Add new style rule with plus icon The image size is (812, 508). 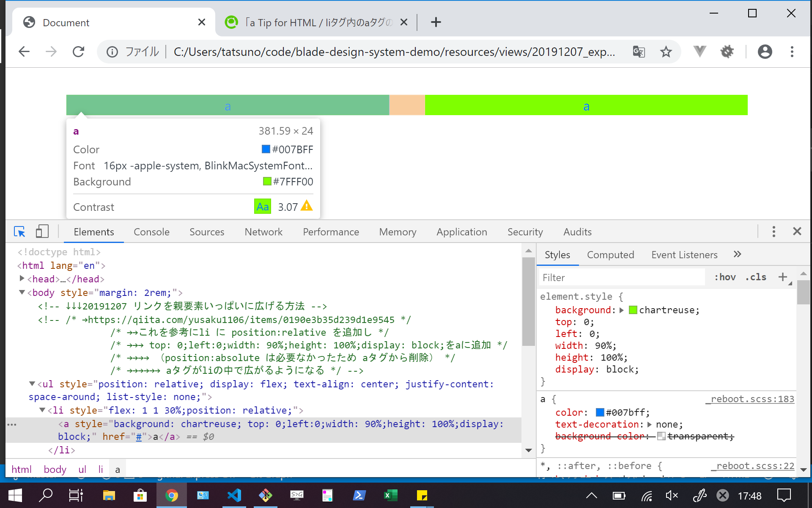click(x=783, y=277)
